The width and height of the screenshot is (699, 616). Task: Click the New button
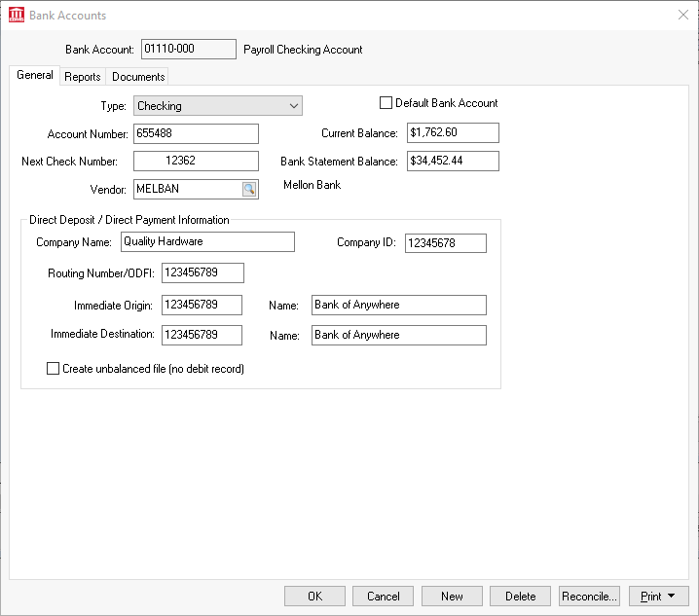[x=452, y=596]
